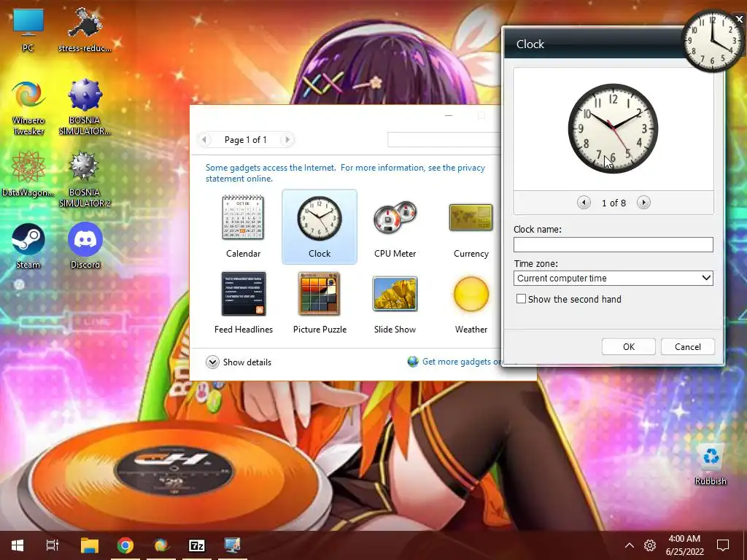
Task: Select the Feed Headlines gadget
Action: pos(244,303)
